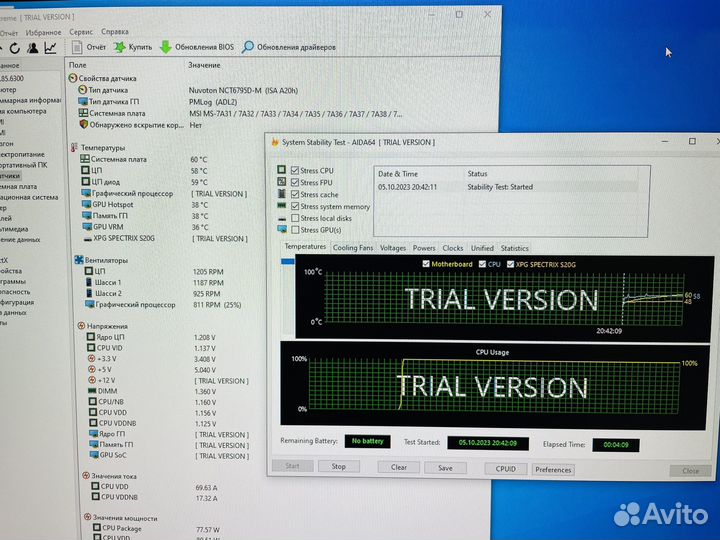
Task: Click the Test Started time field
Action: (x=488, y=443)
